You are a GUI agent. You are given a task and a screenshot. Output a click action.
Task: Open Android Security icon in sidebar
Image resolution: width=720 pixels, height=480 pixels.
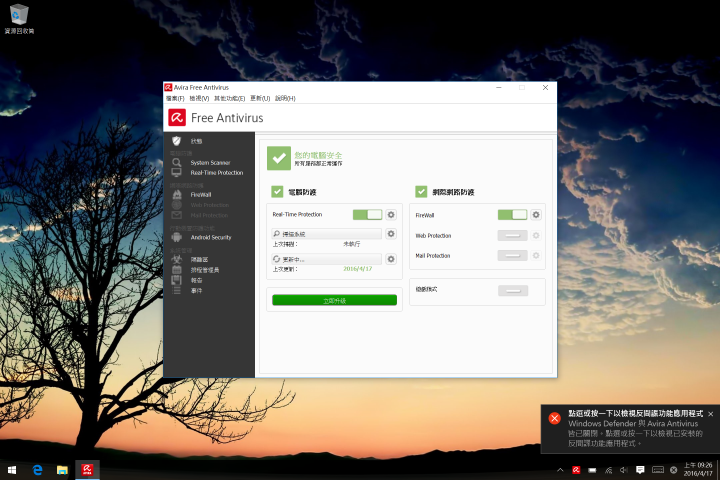[177, 237]
